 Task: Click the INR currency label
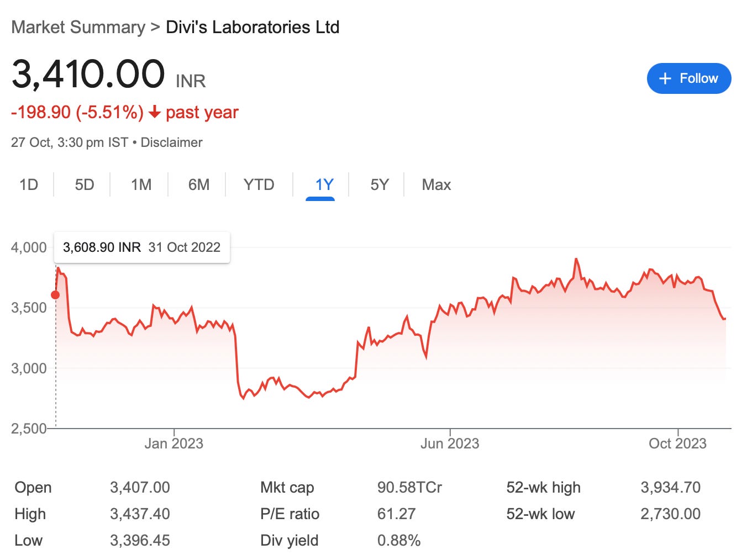point(191,81)
